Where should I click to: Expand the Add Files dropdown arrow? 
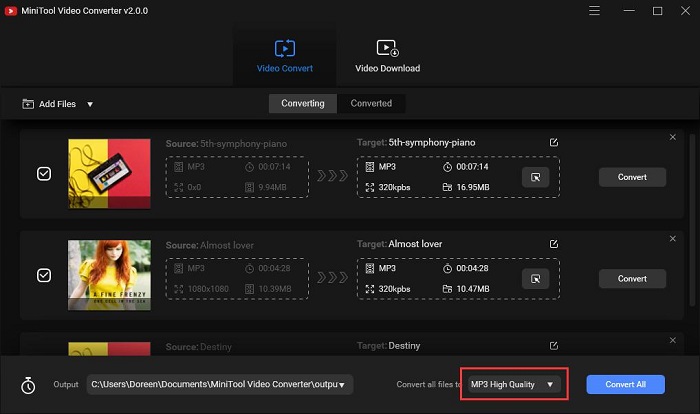tap(90, 104)
